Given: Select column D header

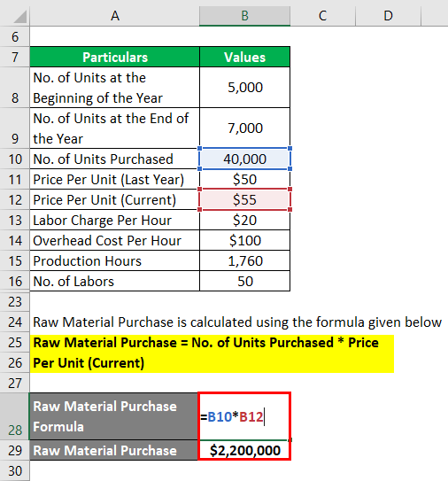Looking at the screenshot, I should 388,15.
